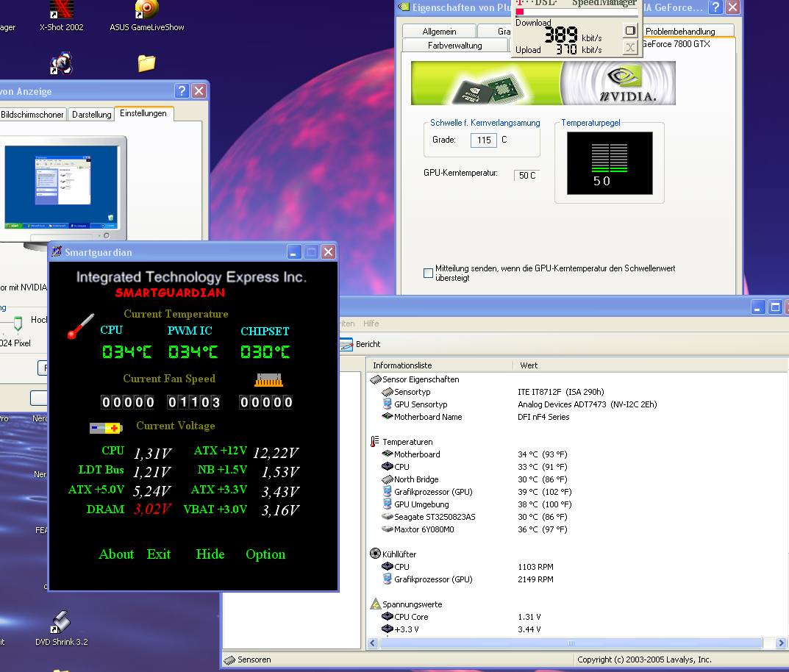789x672 pixels.
Task: Click the GPU-Kerntemperatur 50 C field
Action: pyautogui.click(x=526, y=175)
